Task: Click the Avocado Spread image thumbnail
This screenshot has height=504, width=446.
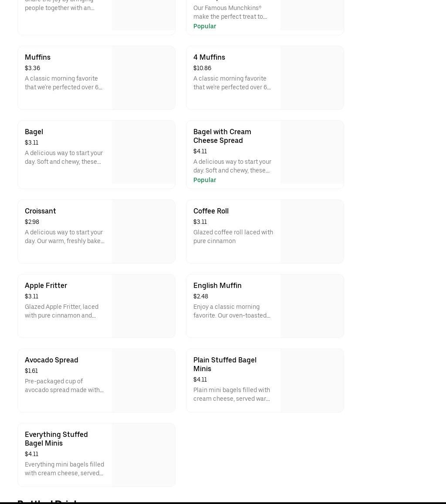Action: coord(143,380)
